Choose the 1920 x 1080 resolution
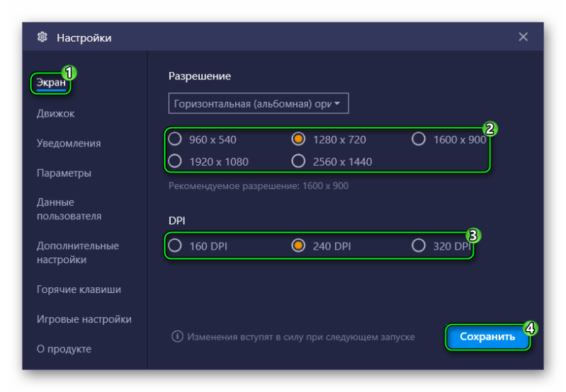The height and width of the screenshot is (392, 566). [x=208, y=161]
